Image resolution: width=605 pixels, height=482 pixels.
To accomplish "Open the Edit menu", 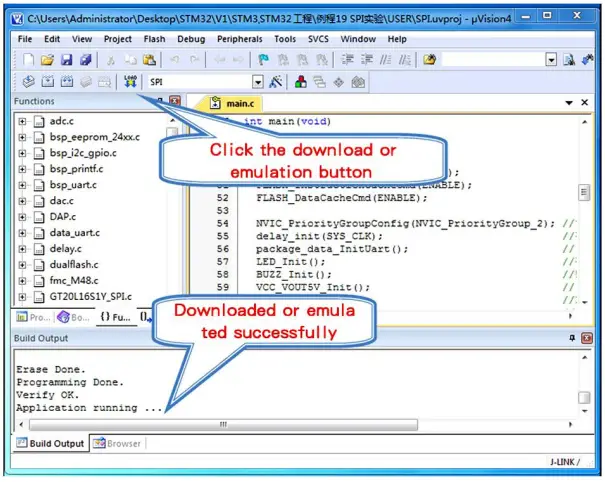I will pyautogui.click(x=52, y=39).
